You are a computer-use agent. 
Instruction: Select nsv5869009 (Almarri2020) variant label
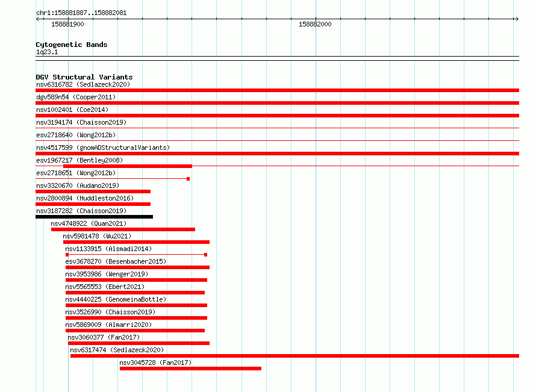(x=108, y=325)
